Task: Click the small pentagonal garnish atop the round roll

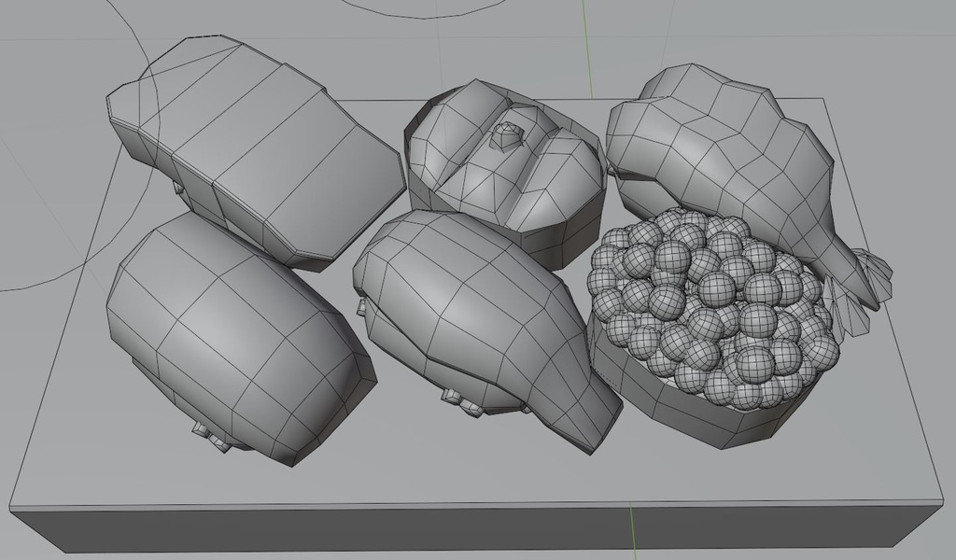Action: click(507, 136)
